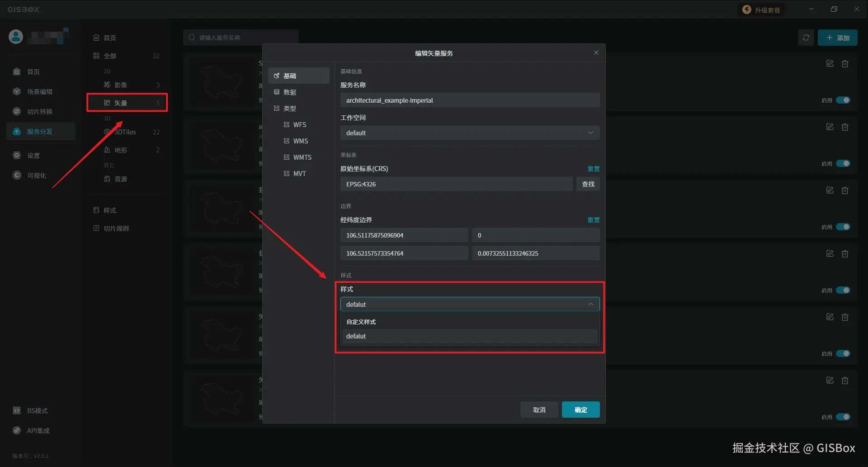868x467 pixels.
Task: Click the boundary field containing 0
Action: coord(536,235)
